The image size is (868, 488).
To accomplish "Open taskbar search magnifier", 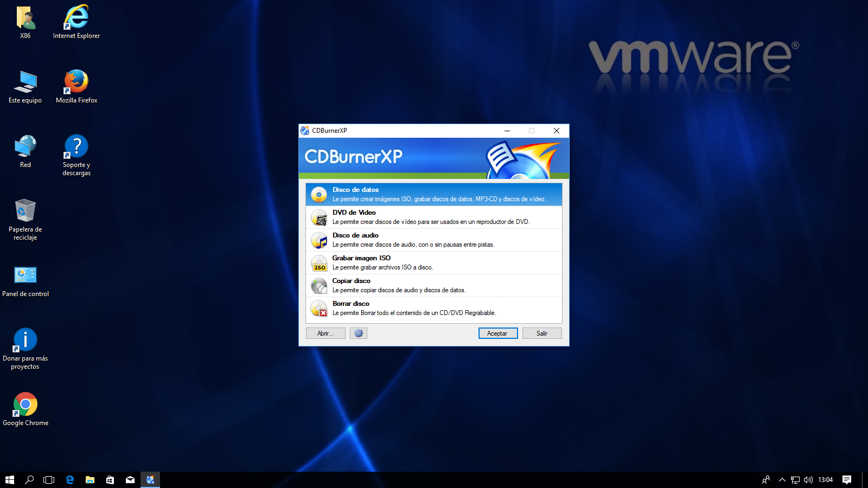I will click(x=29, y=480).
